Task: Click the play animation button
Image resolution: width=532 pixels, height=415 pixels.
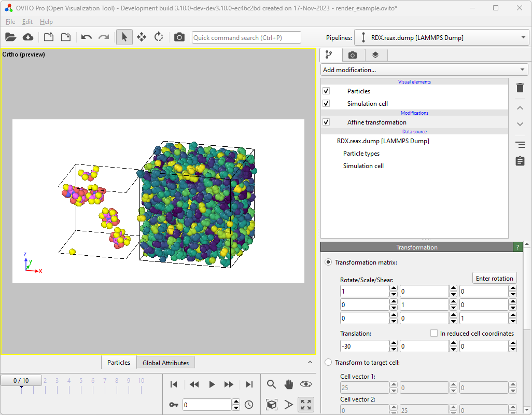Action: click(x=212, y=384)
